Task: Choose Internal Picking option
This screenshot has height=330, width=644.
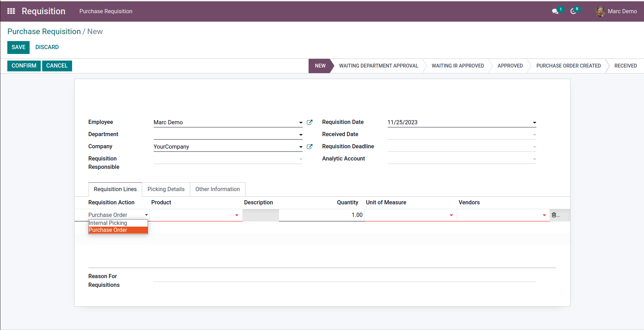Action: pos(118,223)
